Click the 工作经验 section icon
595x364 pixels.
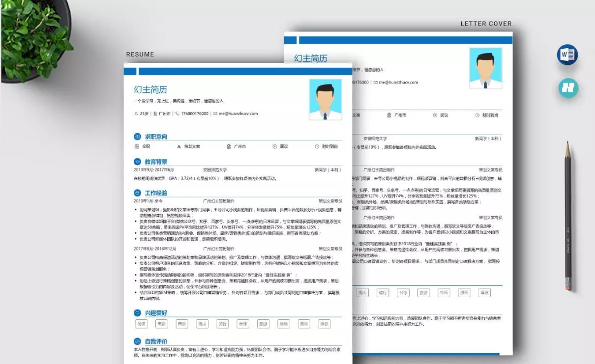click(x=137, y=193)
